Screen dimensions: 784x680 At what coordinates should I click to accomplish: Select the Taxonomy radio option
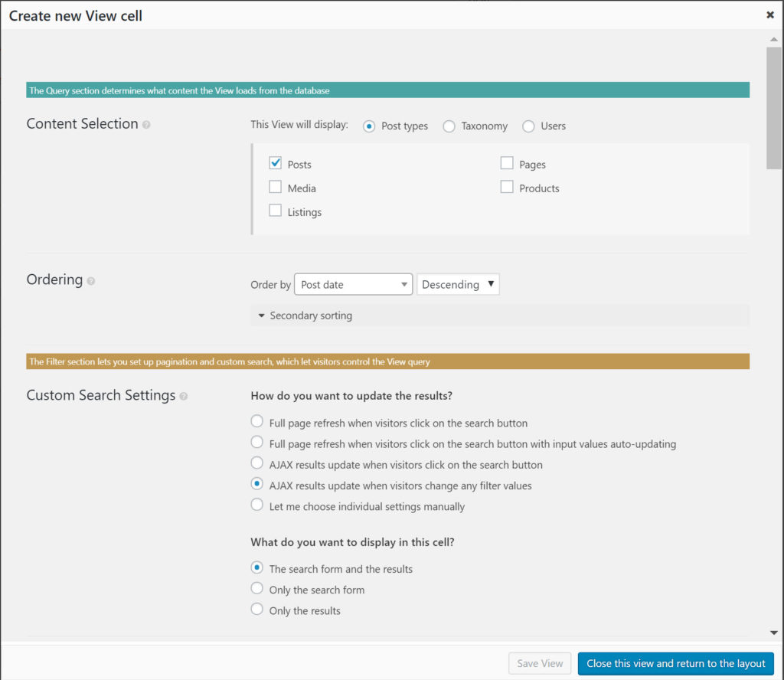click(x=449, y=126)
